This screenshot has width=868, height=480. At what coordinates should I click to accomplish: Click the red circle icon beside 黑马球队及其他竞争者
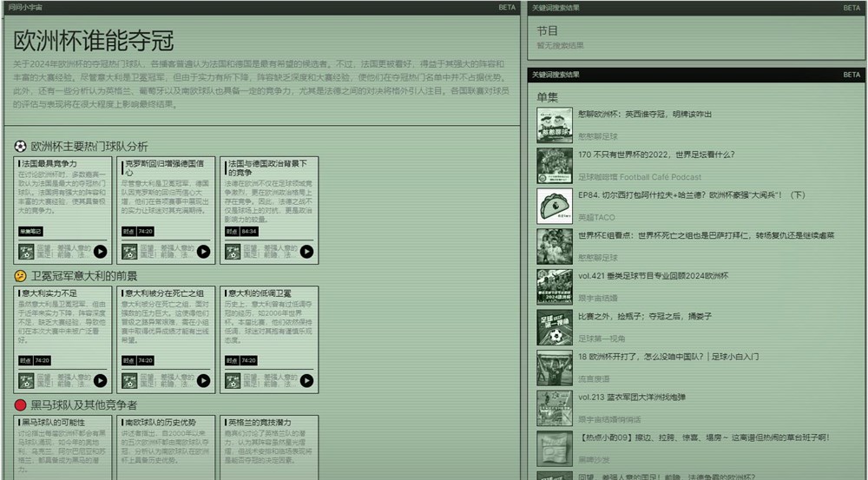pyautogui.click(x=21, y=404)
